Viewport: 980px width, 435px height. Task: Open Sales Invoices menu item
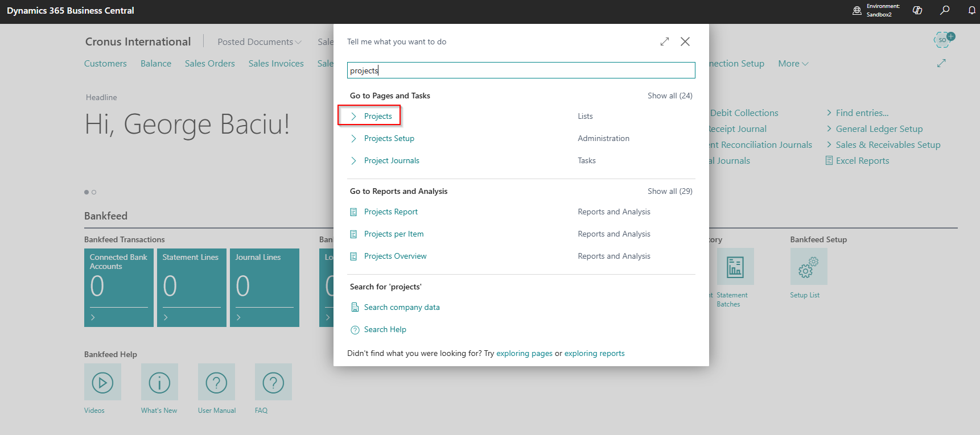pyautogui.click(x=276, y=63)
